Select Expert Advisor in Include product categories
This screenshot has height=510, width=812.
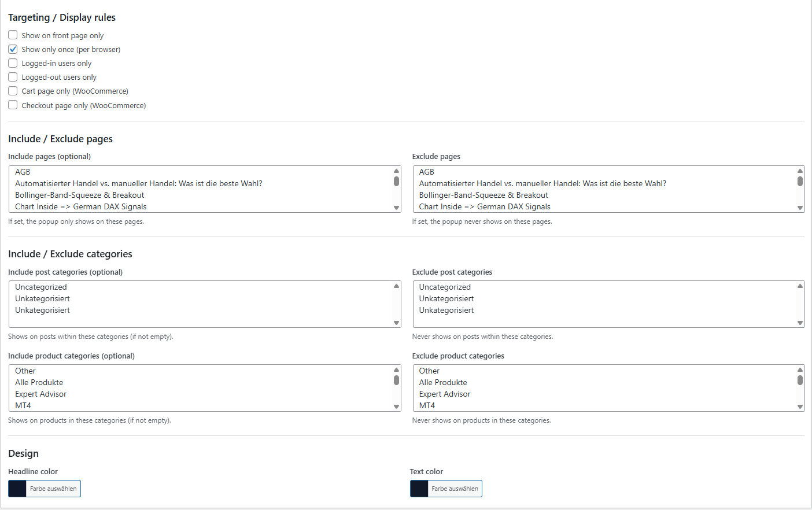(x=41, y=394)
